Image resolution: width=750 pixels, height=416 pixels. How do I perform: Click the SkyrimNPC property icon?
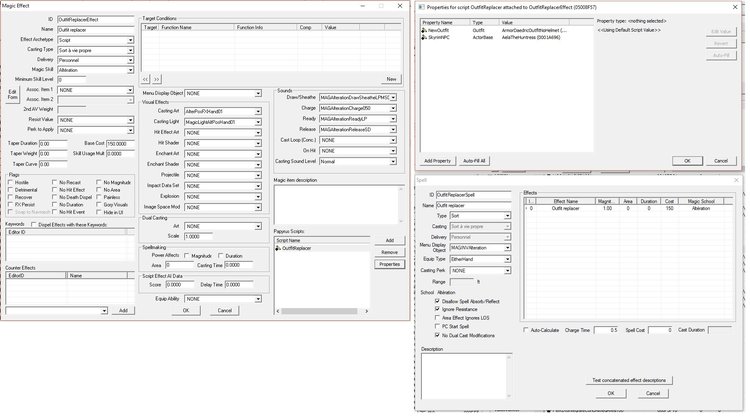tap(424, 37)
